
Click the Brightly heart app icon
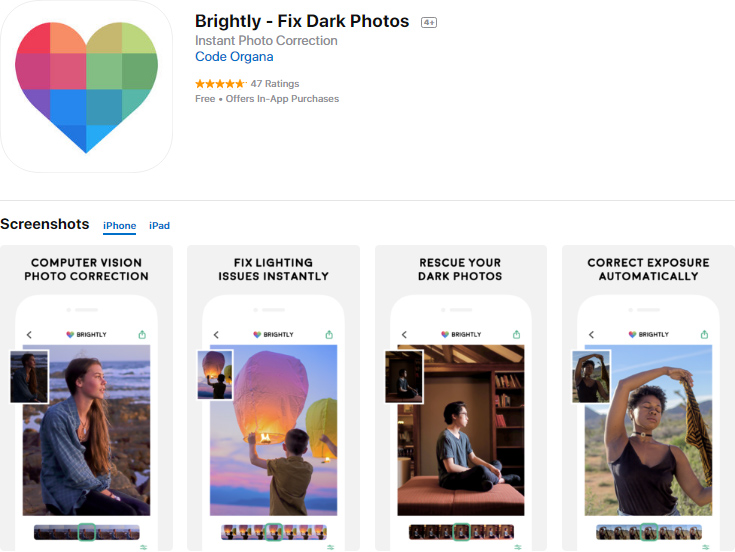87,87
